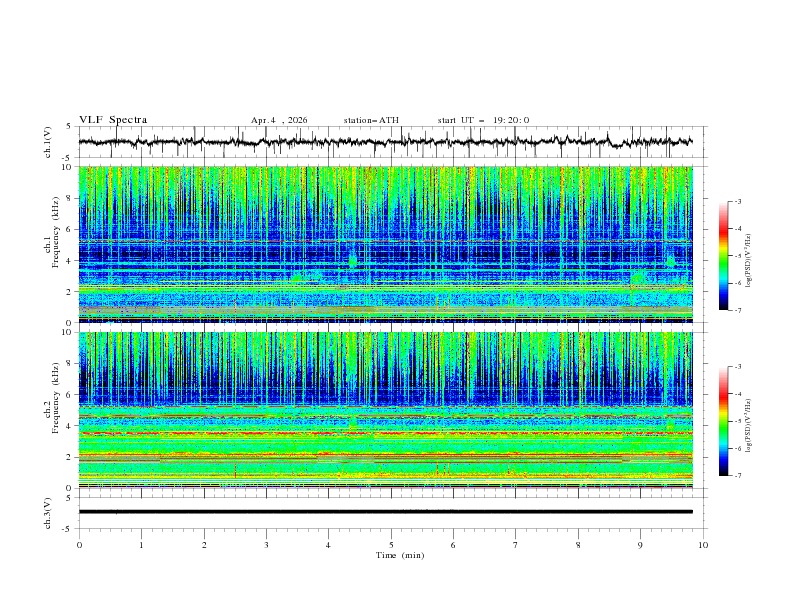Click the "10" label ending the time axis
The image size is (792, 612).
[703, 545]
